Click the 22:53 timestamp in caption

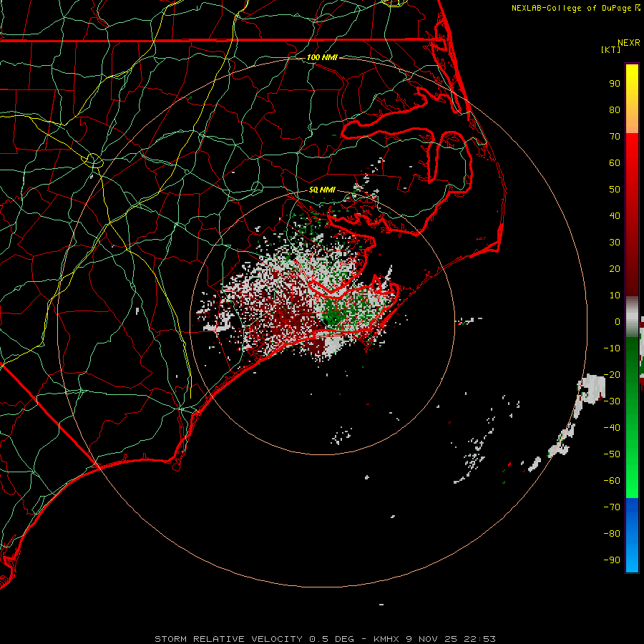[479, 639]
